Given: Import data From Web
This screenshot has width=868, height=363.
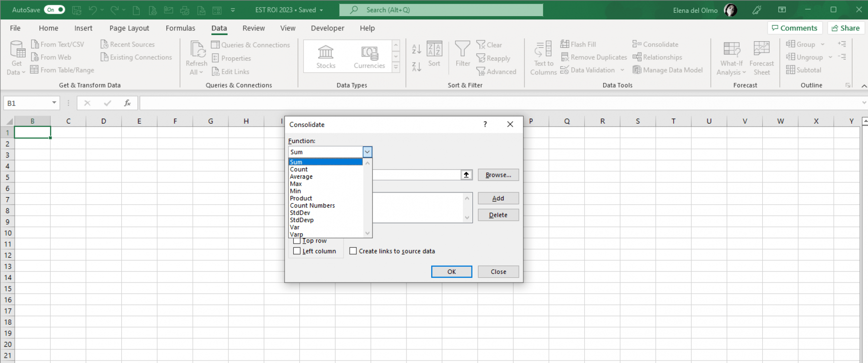Looking at the screenshot, I should pyautogui.click(x=51, y=57).
